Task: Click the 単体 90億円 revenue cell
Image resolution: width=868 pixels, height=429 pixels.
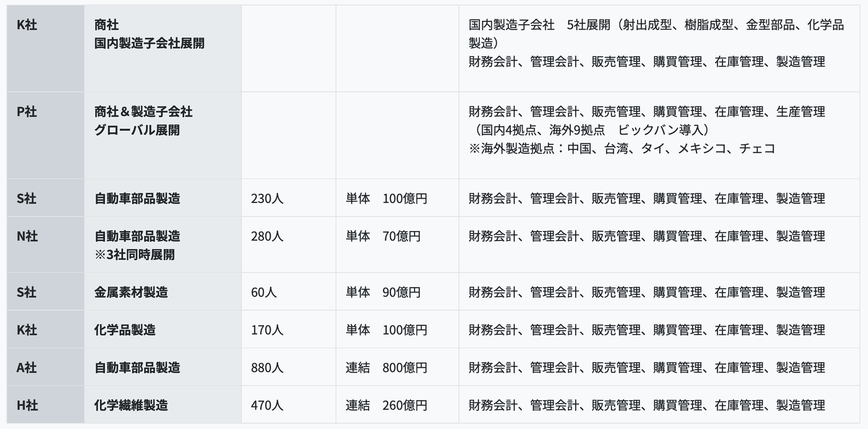Action: (397, 292)
